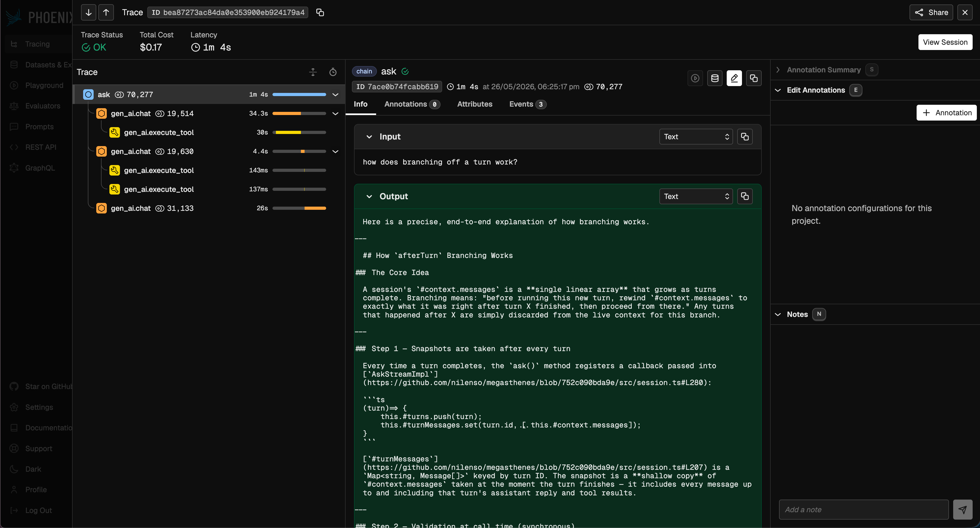Click the + Annotation button
Image resolution: width=980 pixels, height=528 pixels.
[946, 113]
